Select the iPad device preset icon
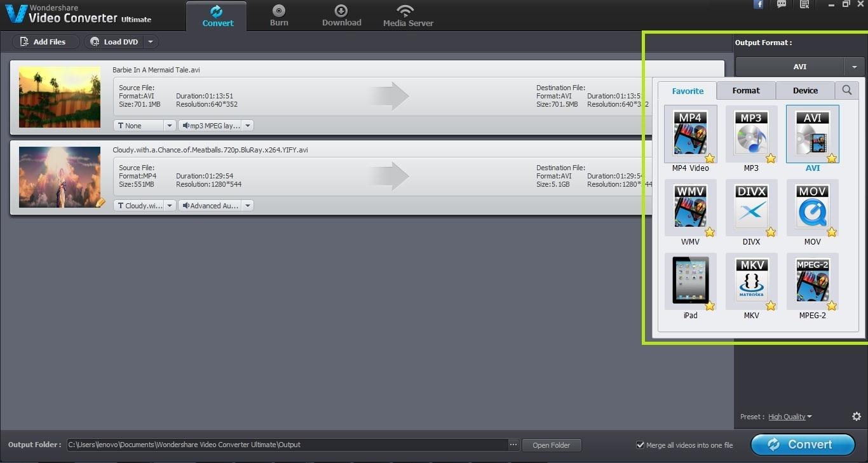 click(690, 282)
